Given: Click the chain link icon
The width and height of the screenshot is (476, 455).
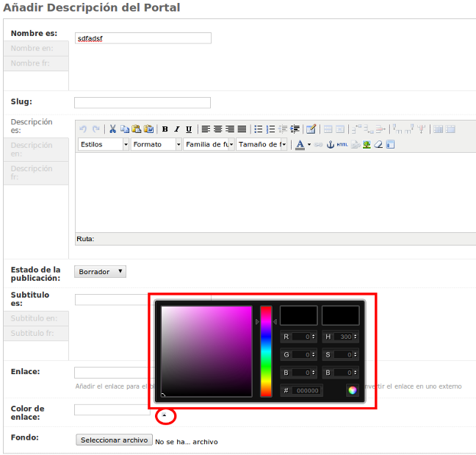Looking at the screenshot, I should point(318,145).
